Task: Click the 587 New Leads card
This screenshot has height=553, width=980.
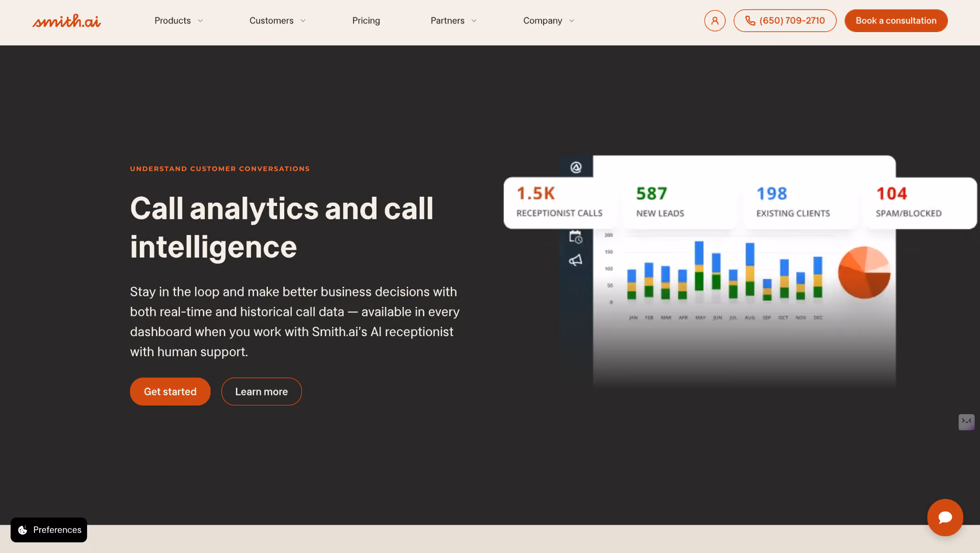Action: pyautogui.click(x=679, y=203)
